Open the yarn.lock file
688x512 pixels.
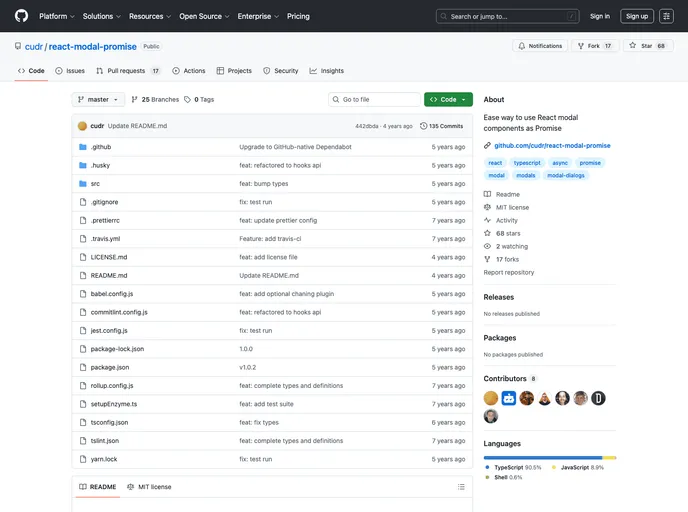(x=104, y=459)
